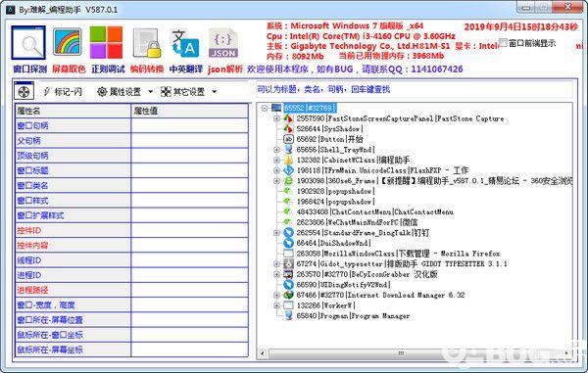Select tree row 1902928 popupshadow
The image size is (588, 373).
point(335,191)
